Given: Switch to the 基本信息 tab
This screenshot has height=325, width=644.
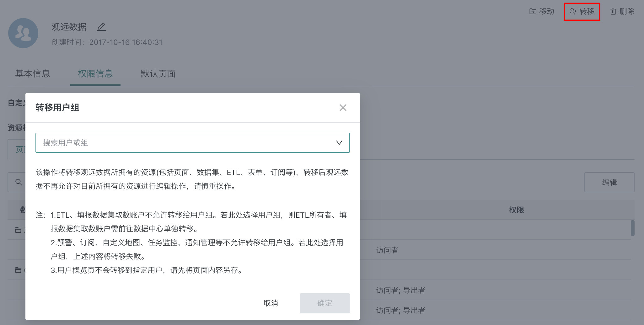Looking at the screenshot, I should [33, 74].
